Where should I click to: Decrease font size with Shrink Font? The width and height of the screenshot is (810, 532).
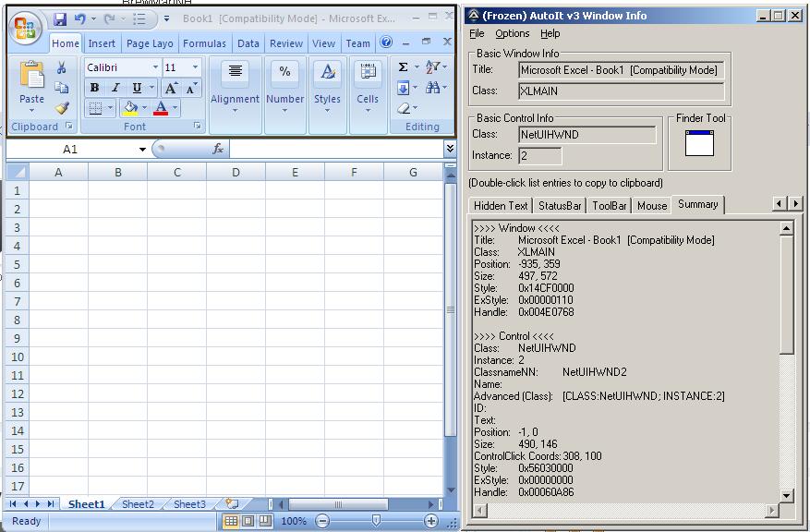coord(191,89)
